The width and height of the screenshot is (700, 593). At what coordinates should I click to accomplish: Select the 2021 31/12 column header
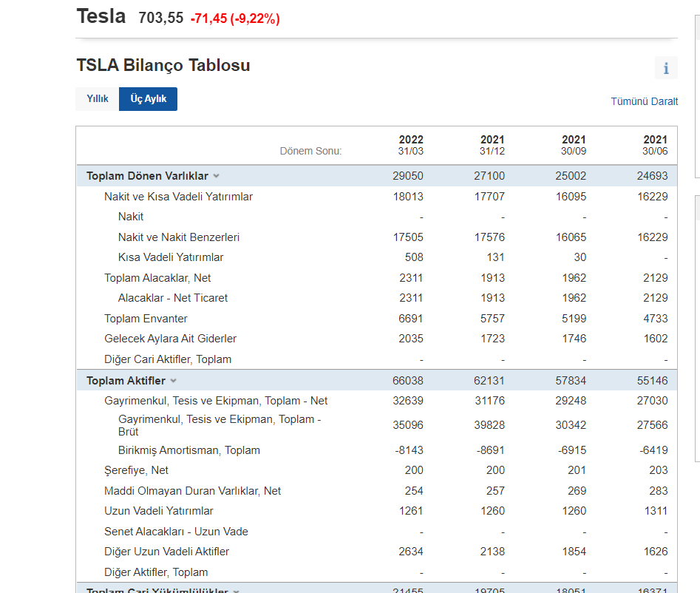[492, 145]
